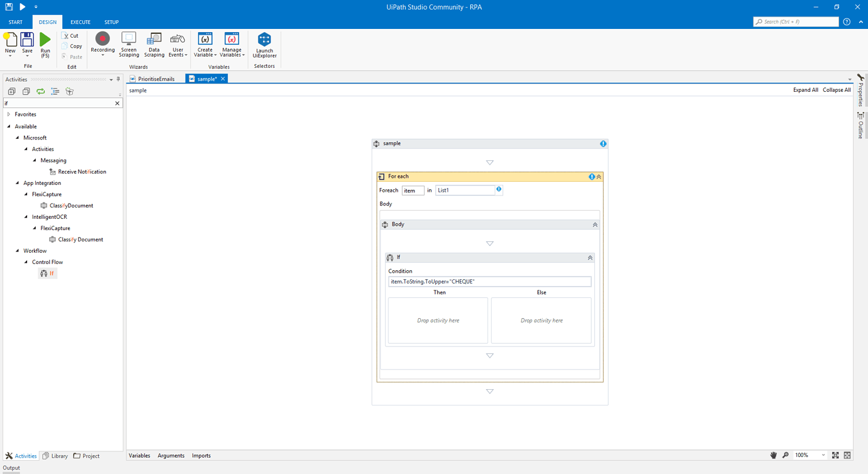Click the green refresh icon in Activities panel

[x=41, y=92]
